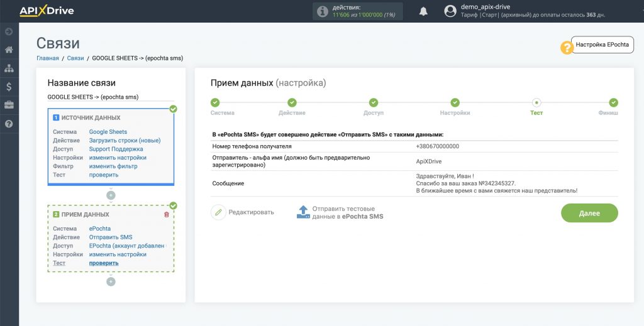The height and width of the screenshot is (326, 644).
Task: Open the ePochta system link
Action: click(100, 229)
